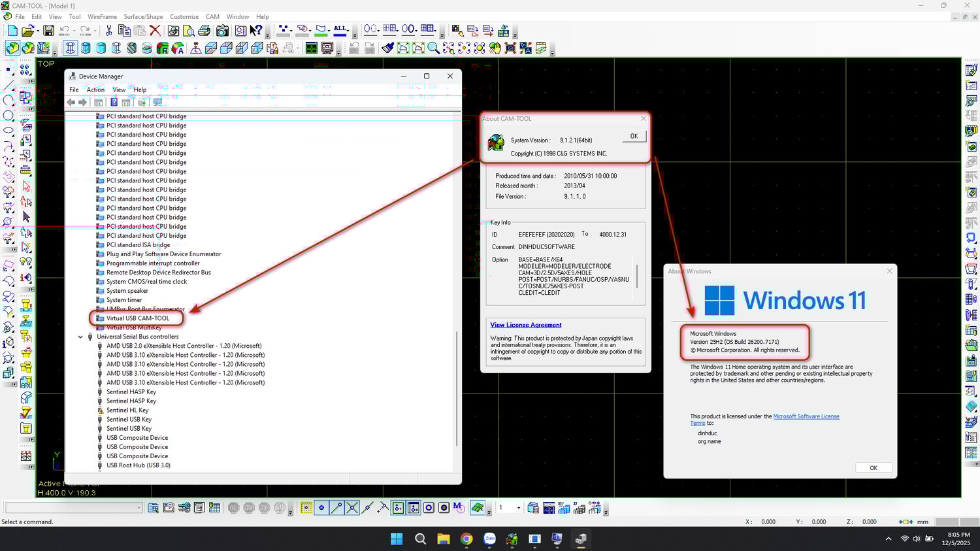Open the File menu in CAM-TOOL
Image resolution: width=980 pixels, height=551 pixels.
20,17
